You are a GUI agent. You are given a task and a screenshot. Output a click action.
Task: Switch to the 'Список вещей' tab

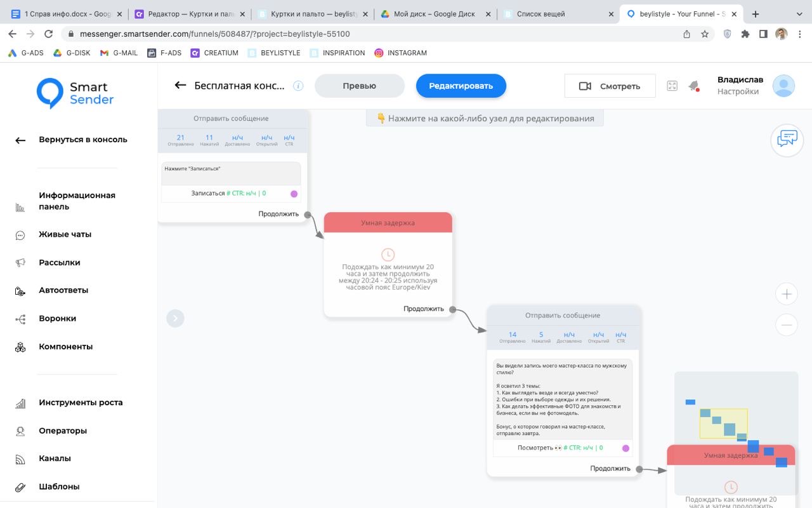[x=559, y=13]
